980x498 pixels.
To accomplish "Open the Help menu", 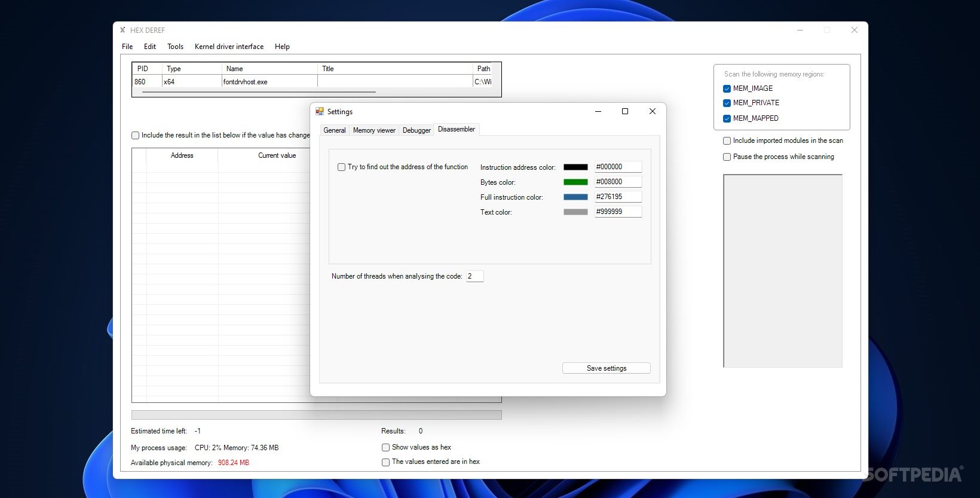I will pyautogui.click(x=282, y=47).
